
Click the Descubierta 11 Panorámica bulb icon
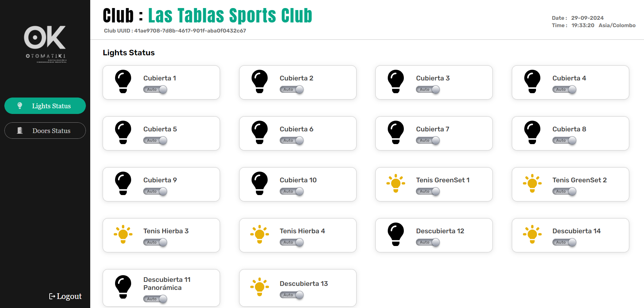123,287
